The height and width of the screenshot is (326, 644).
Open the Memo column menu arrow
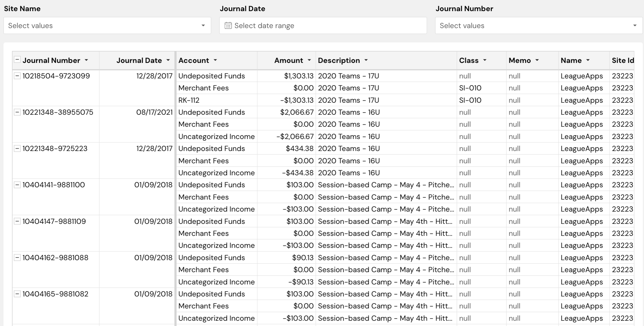[x=537, y=60]
